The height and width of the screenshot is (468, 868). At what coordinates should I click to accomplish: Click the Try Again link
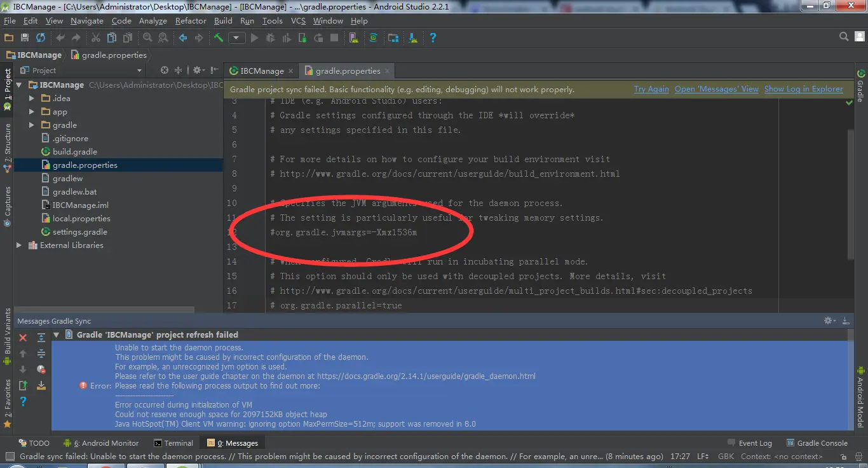point(651,89)
